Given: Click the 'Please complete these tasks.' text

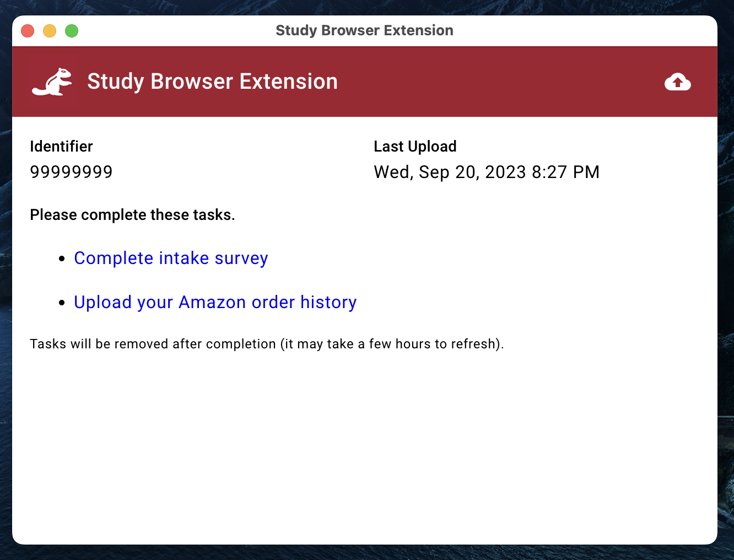Looking at the screenshot, I should coord(132,214).
